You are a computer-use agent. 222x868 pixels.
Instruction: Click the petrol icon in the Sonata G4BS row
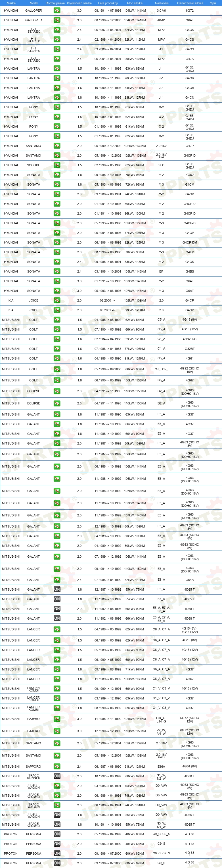57,271
